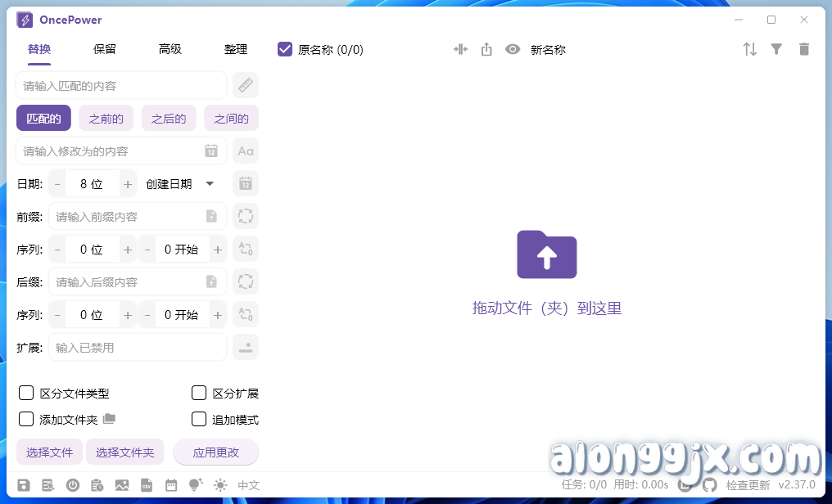Switch to the 保留 tab

tap(104, 49)
